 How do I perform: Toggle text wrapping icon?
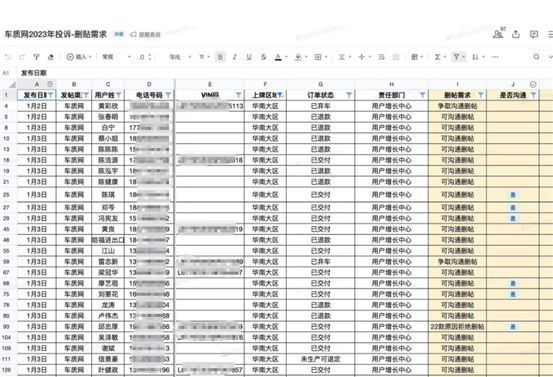point(382,57)
